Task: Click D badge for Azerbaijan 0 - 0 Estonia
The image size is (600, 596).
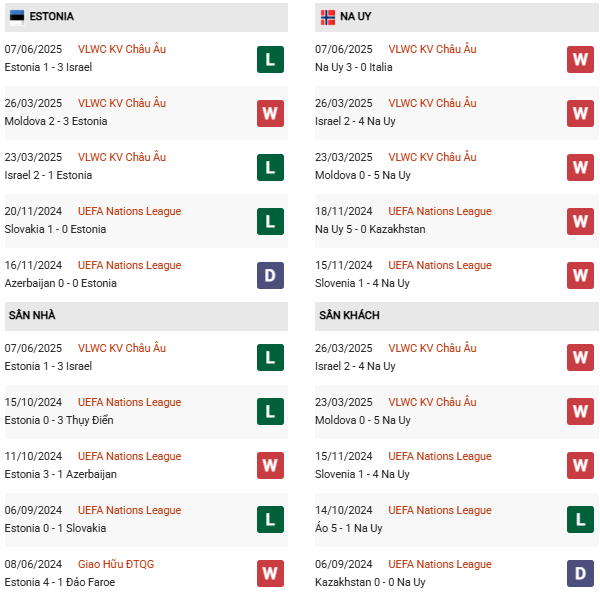Action: pyautogui.click(x=270, y=275)
